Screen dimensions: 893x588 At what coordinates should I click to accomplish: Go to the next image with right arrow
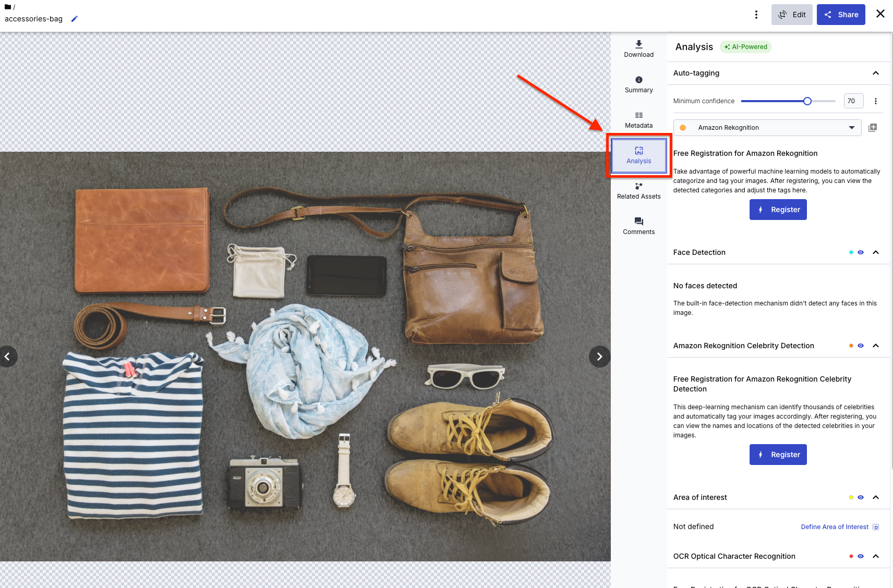point(599,357)
